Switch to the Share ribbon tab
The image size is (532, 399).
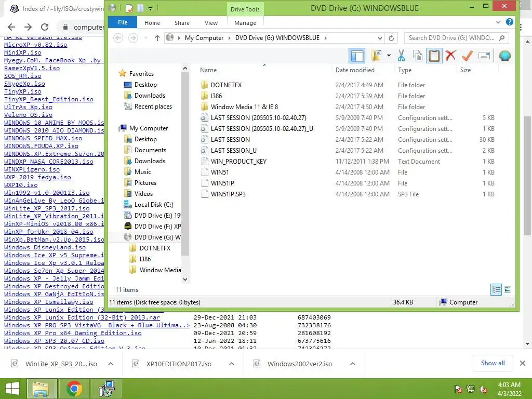(182, 23)
